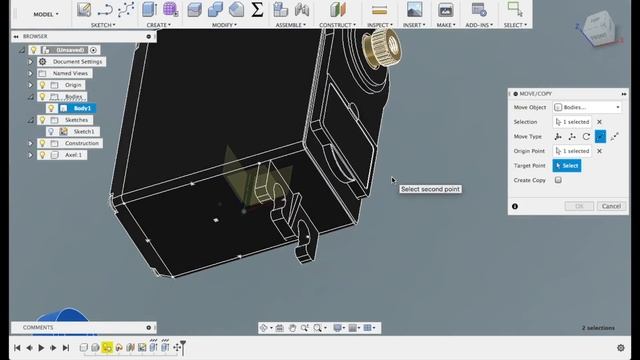Choose Point to Point move type
640x360 pixels.
[600, 136]
